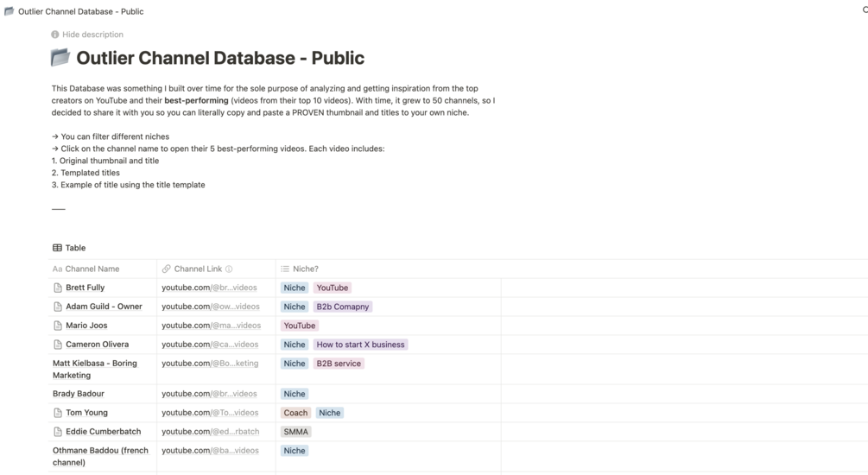The height and width of the screenshot is (475, 868).
Task: Click the folder icon beside the page title
Action: point(60,58)
